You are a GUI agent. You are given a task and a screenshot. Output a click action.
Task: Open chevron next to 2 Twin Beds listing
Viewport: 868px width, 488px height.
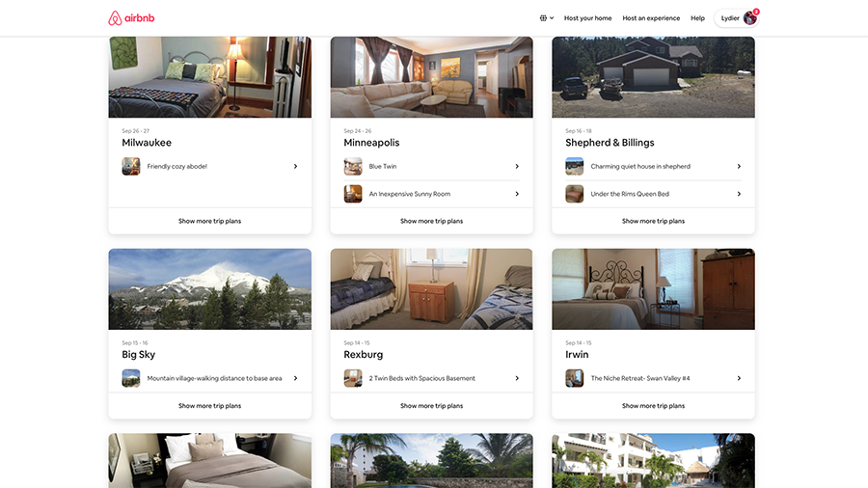click(x=517, y=378)
